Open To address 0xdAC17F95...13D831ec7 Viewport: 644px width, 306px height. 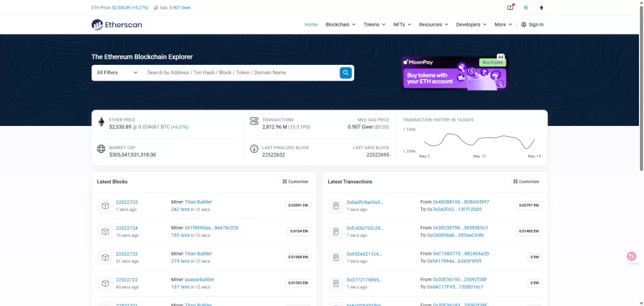click(455, 287)
